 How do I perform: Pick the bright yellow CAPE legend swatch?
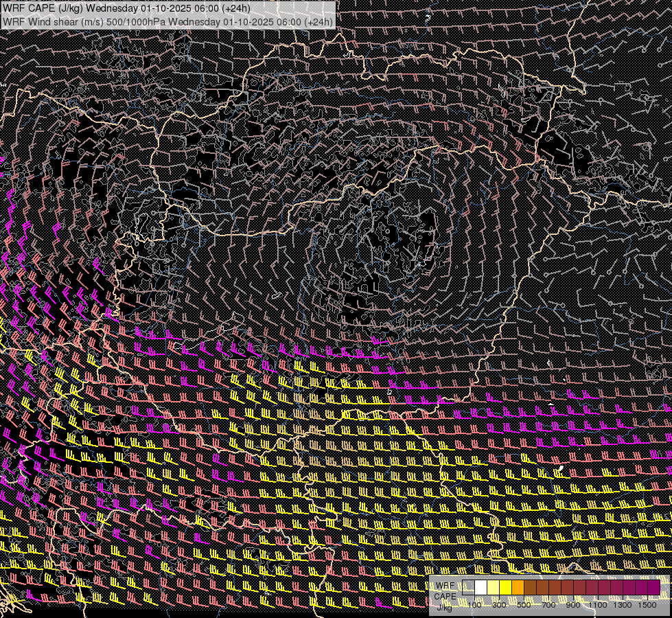coord(506,588)
